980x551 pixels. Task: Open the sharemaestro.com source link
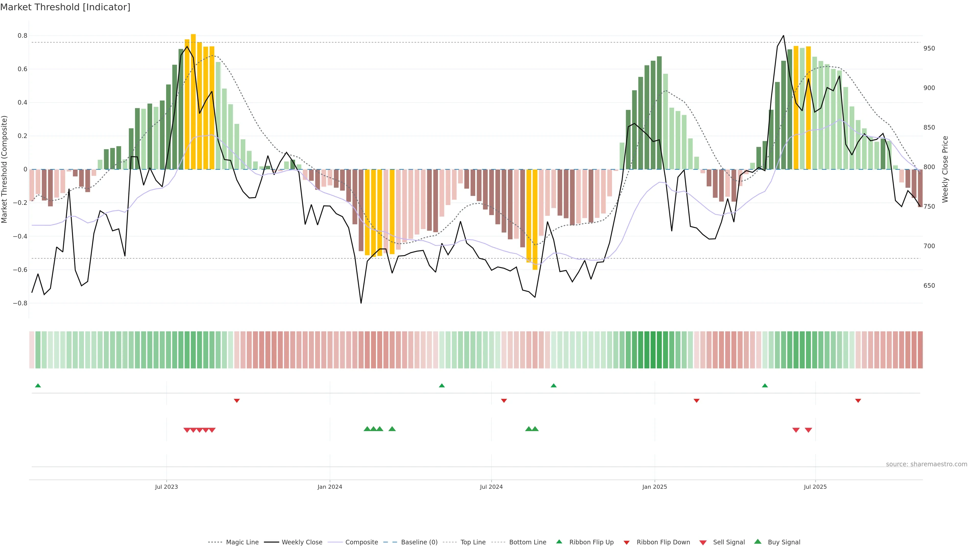pyautogui.click(x=926, y=464)
